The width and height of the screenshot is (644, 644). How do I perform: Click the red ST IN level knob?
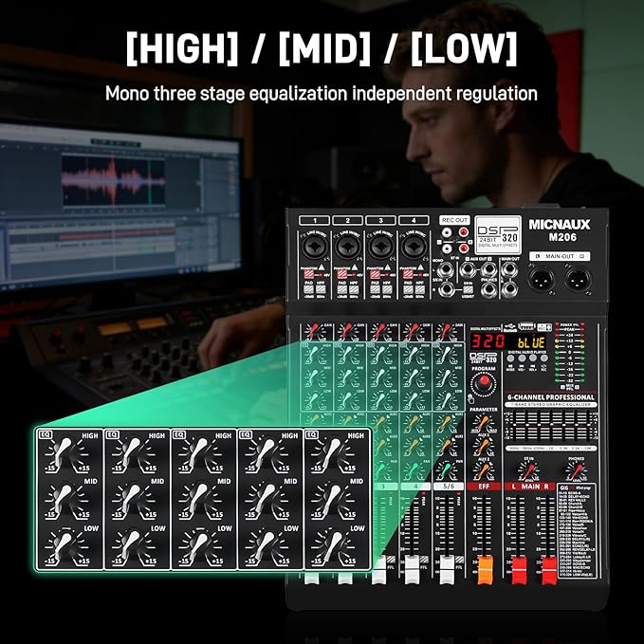(529, 471)
